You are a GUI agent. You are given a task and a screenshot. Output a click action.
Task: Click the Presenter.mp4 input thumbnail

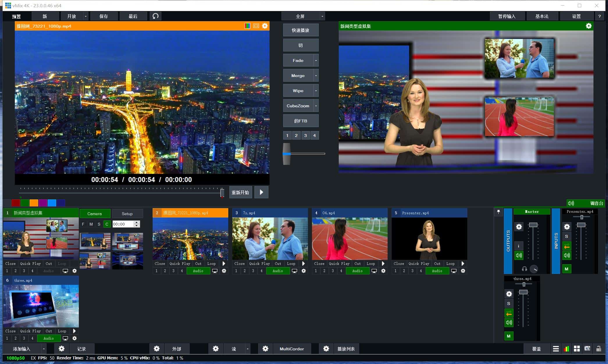click(x=429, y=239)
